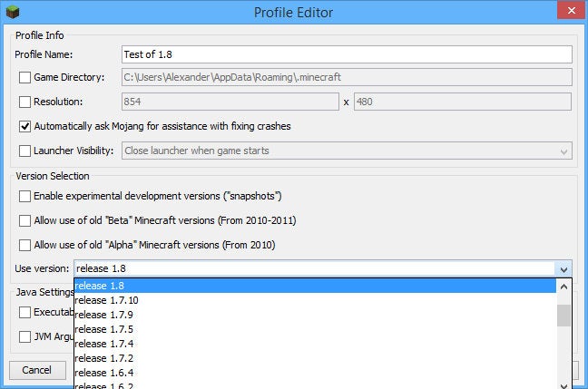Screen dimensions: 588x389
Task: Click the version list scrollbar thumb
Action: (563, 316)
